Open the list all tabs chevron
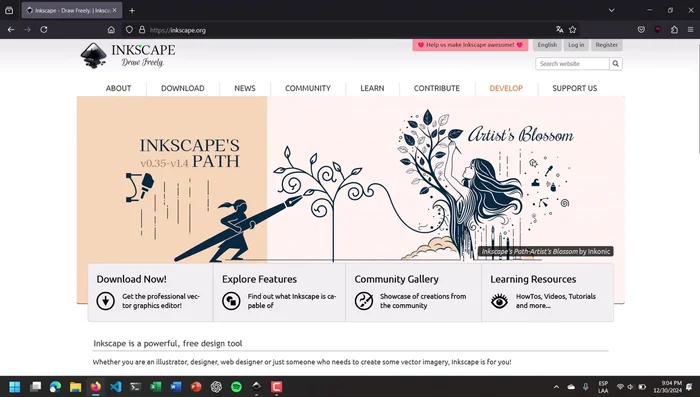Screen dimensions: 700x397 pyautogui.click(x=612, y=10)
